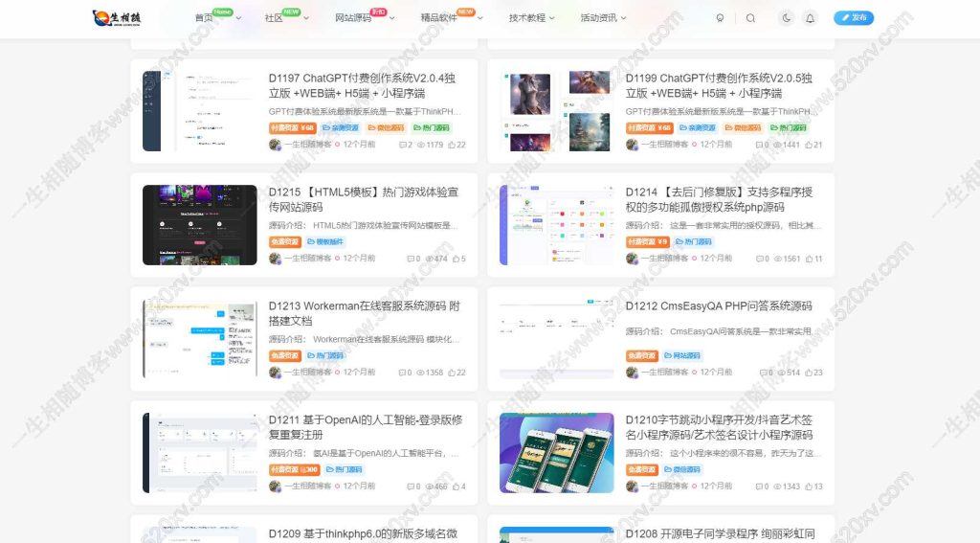Image resolution: width=980 pixels, height=543 pixels.
Task: Expand the 活动资讯 dropdown arrow
Action: 623,18
